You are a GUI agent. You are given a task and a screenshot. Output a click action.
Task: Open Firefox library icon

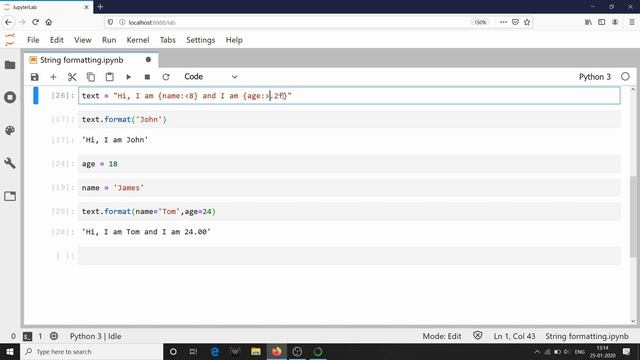click(x=588, y=22)
